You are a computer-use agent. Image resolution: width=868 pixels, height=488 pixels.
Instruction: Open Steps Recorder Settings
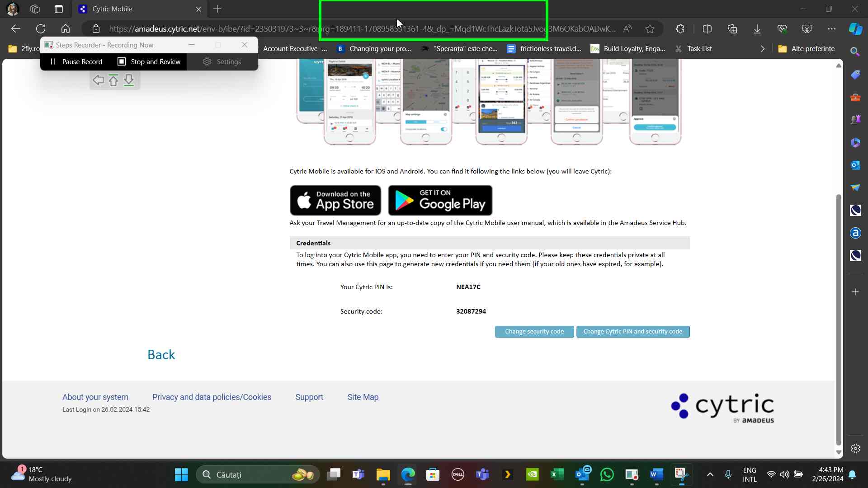pyautogui.click(x=222, y=62)
